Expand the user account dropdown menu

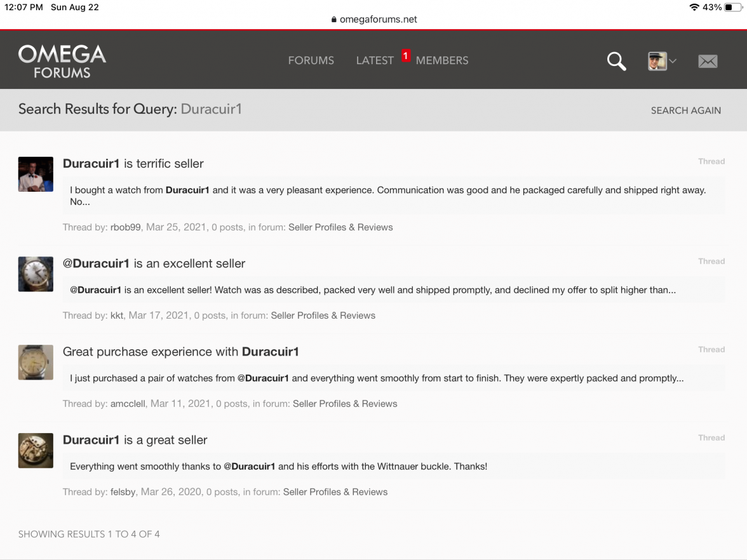(x=663, y=61)
